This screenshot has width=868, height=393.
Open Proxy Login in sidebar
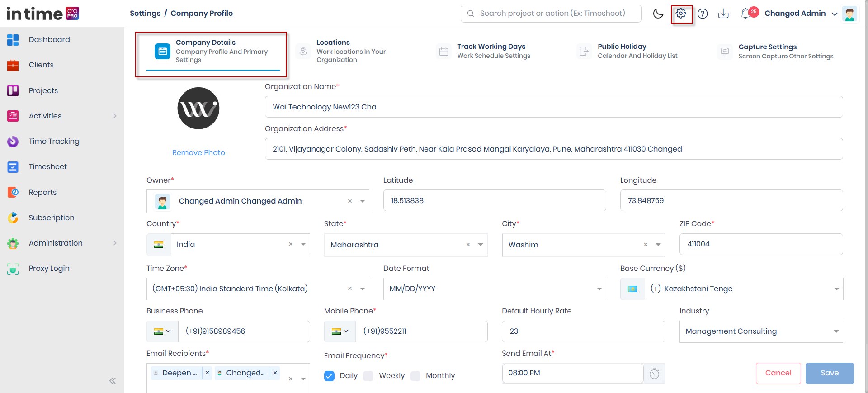(x=49, y=268)
